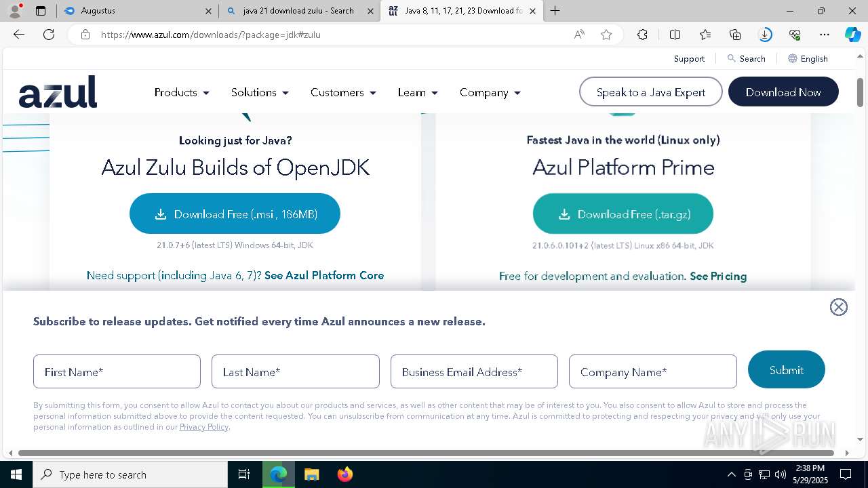This screenshot has height=488, width=868.
Task: Open File Explorer from the taskbar
Action: coord(311,474)
